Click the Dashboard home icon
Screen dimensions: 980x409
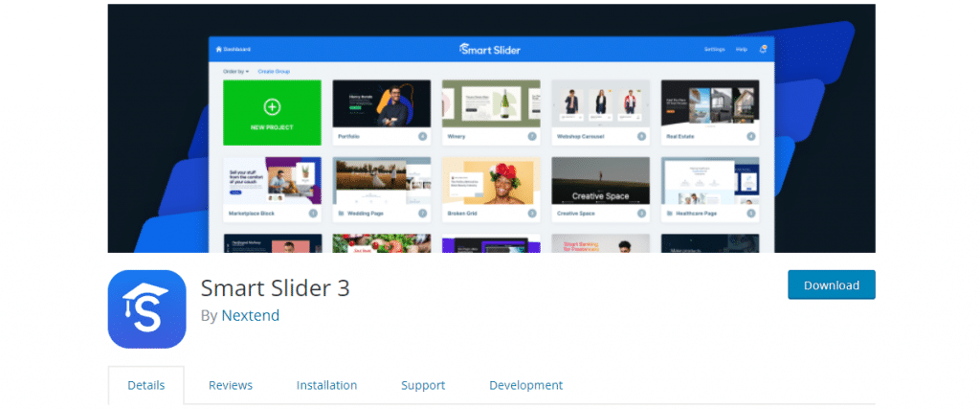tap(218, 49)
